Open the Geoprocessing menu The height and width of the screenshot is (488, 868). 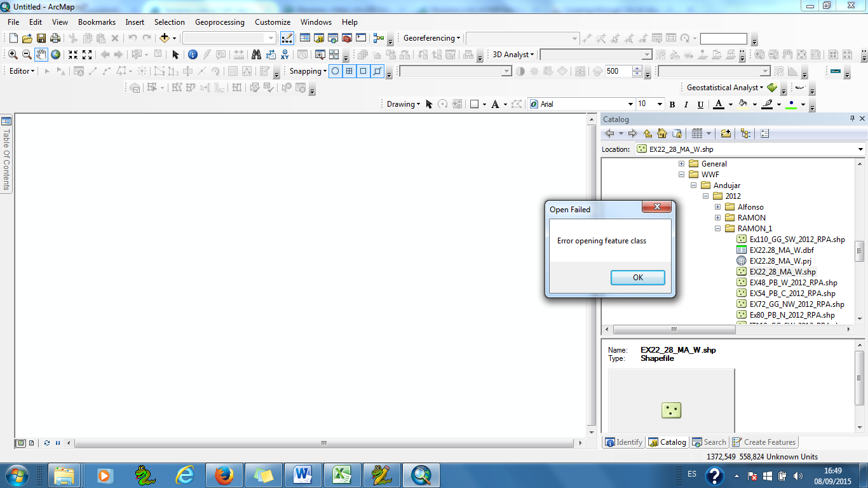coord(220,22)
